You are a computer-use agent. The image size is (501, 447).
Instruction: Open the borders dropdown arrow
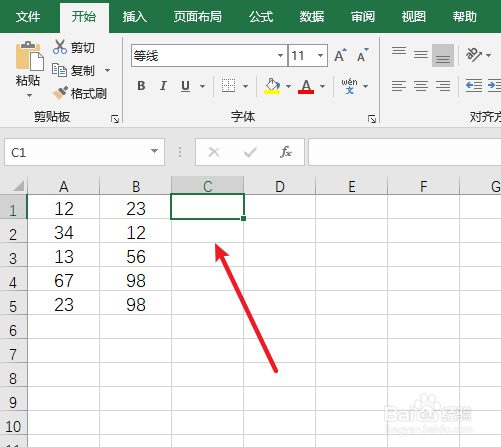click(x=245, y=86)
